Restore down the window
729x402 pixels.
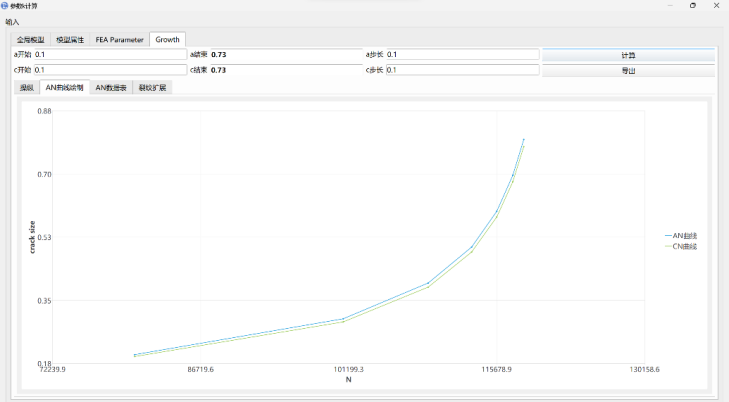pos(693,6)
